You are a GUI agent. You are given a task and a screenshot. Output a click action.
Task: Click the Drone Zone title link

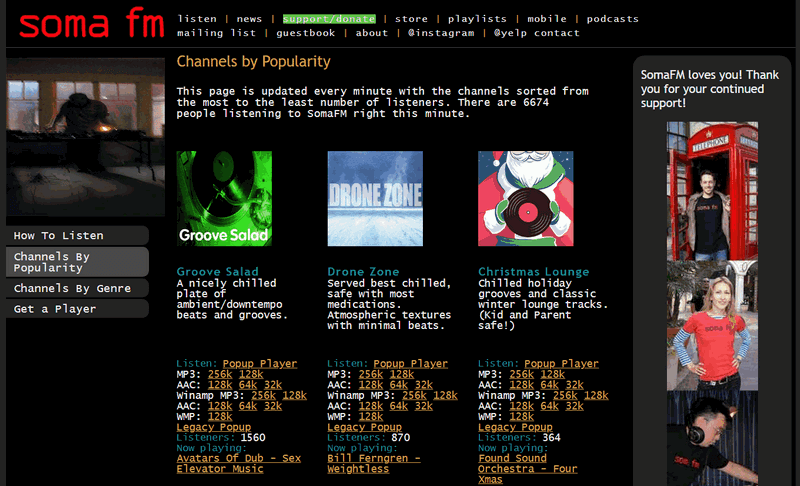[x=363, y=272]
